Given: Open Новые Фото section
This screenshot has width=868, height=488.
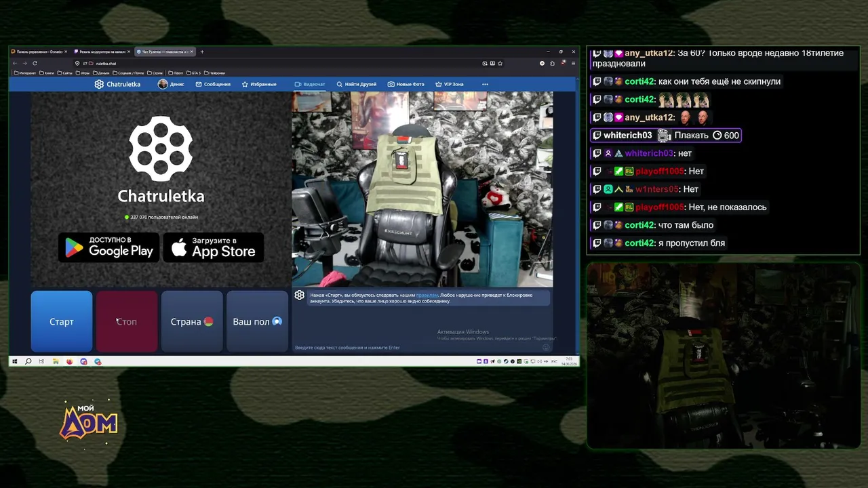Looking at the screenshot, I should 406,84.
